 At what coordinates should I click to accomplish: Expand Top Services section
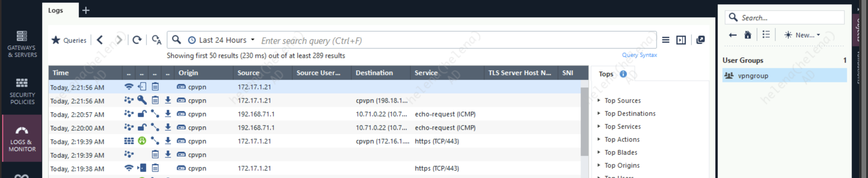point(622,126)
